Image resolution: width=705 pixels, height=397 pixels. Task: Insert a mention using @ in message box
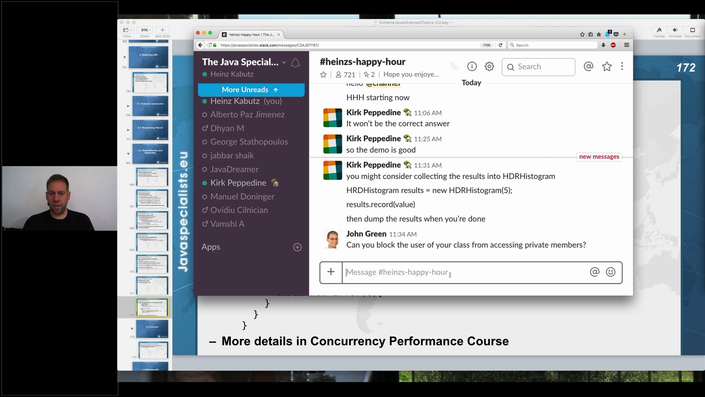pos(594,272)
